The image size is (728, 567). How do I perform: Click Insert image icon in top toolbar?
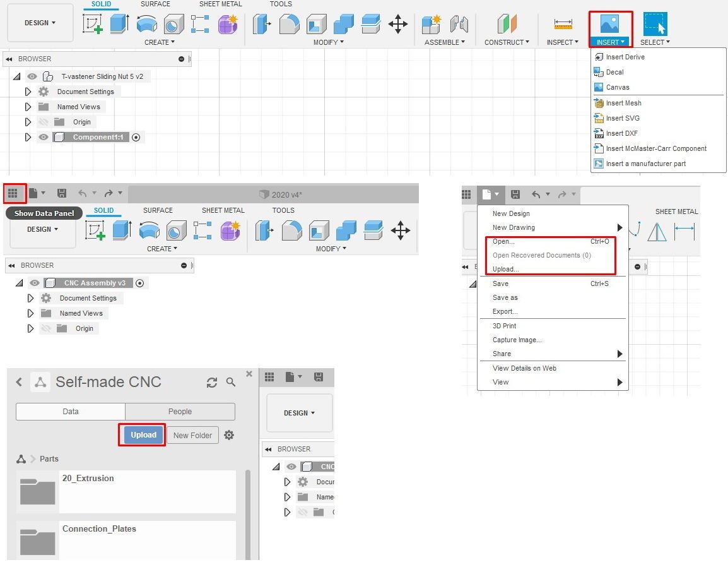tap(609, 23)
